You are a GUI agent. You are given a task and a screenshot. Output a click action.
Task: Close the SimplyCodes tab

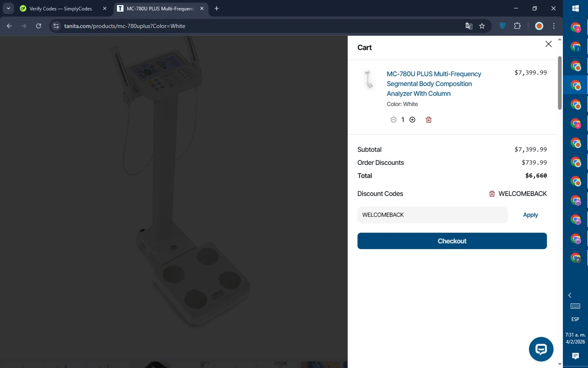[x=105, y=9]
